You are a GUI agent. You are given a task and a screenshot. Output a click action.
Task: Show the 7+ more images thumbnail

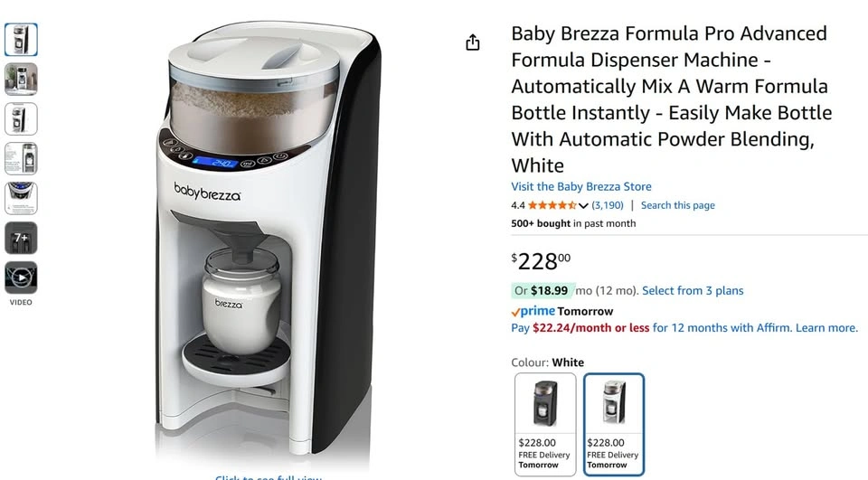[x=21, y=238]
